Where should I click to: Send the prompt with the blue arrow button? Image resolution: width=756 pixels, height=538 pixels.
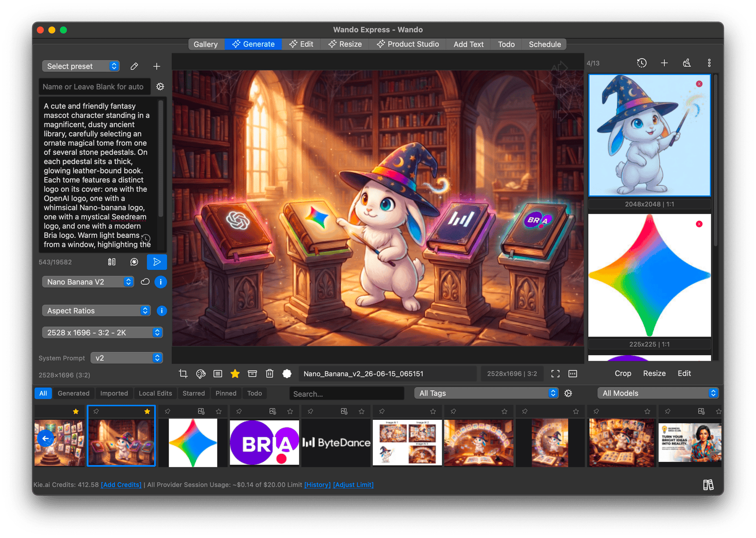pyautogui.click(x=157, y=262)
